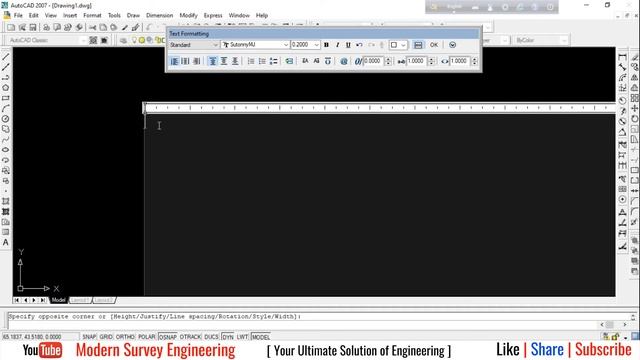Open the Draw menu
Image resolution: width=640 pixels, height=360 pixels.
[x=133, y=16]
